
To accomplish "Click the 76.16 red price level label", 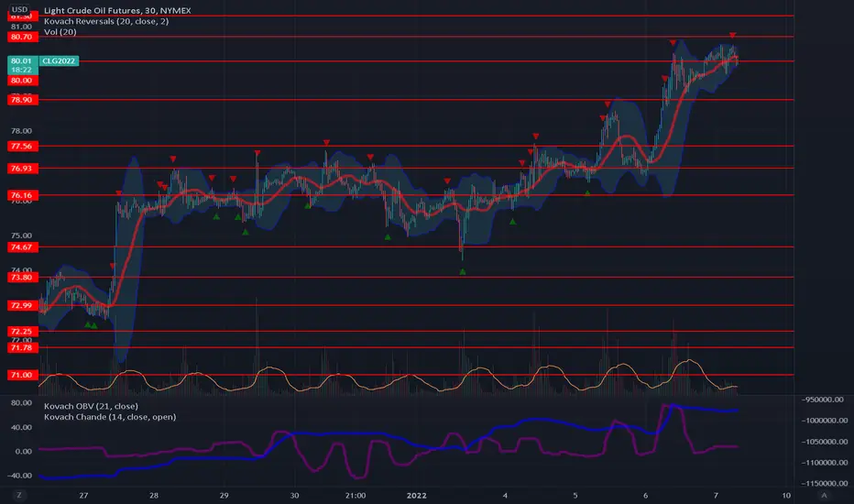I will pos(22,195).
